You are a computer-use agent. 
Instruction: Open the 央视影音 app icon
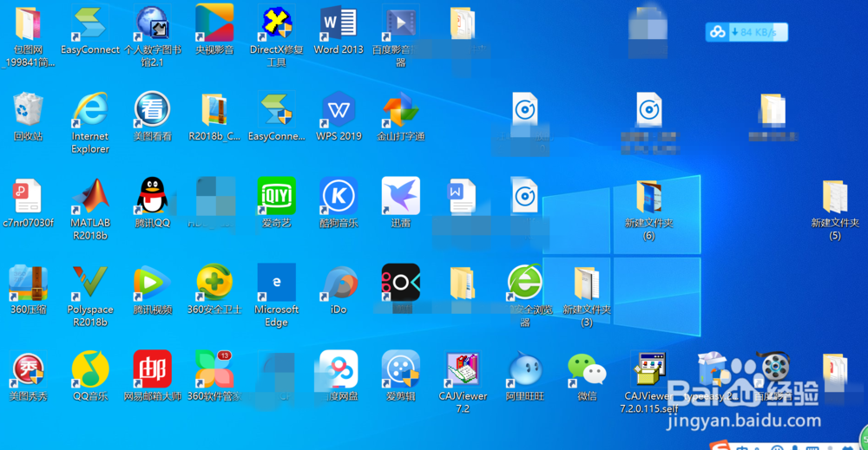tap(214, 23)
